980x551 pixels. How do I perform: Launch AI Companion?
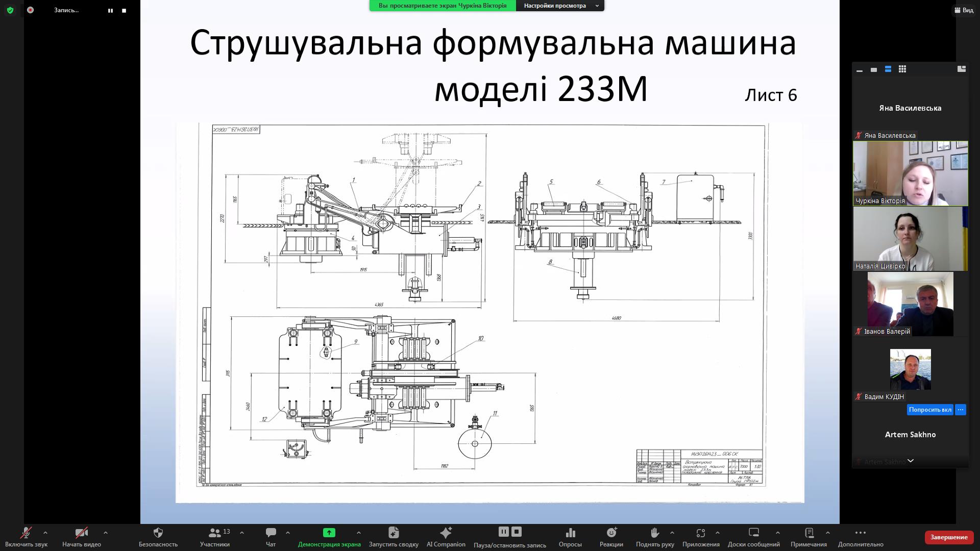[446, 533]
